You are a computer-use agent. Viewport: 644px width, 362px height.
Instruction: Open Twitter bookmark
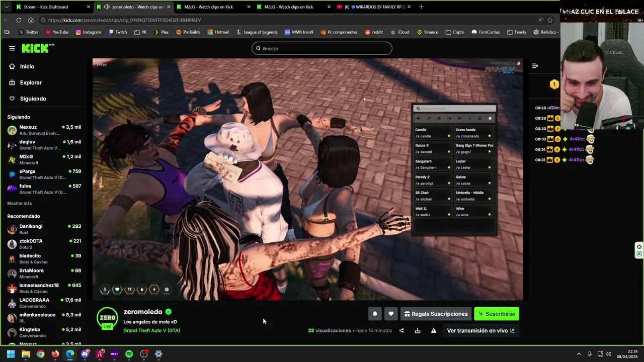(x=28, y=32)
